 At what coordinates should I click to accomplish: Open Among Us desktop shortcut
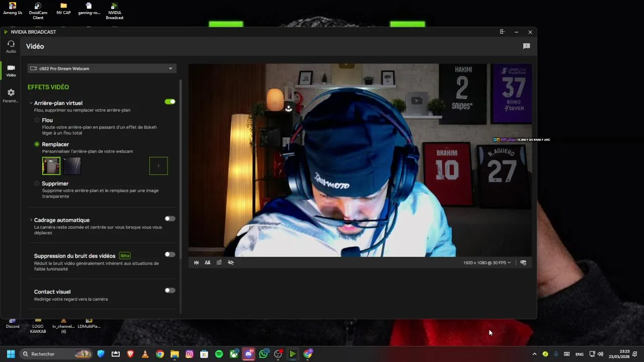13,9
